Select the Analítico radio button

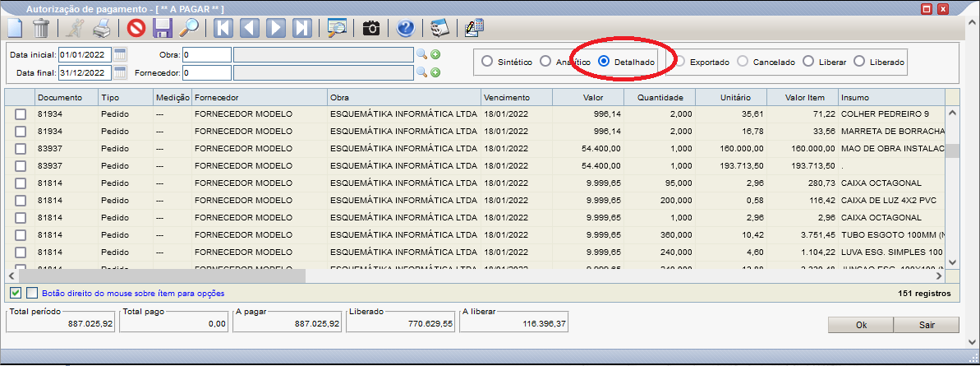545,62
